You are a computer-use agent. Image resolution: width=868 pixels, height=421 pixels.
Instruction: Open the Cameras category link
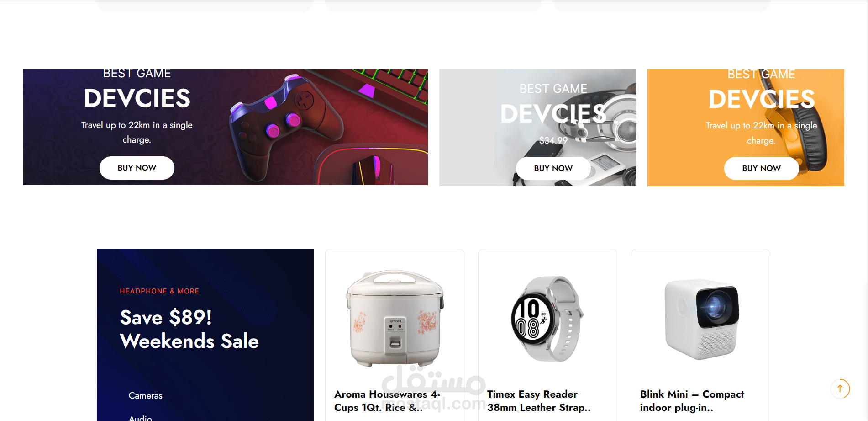(145, 395)
